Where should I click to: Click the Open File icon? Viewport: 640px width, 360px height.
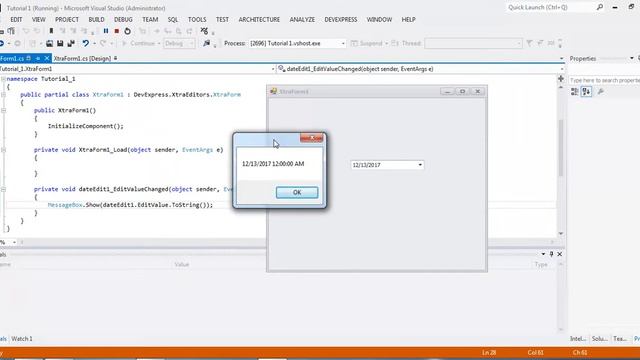pos(49,43)
